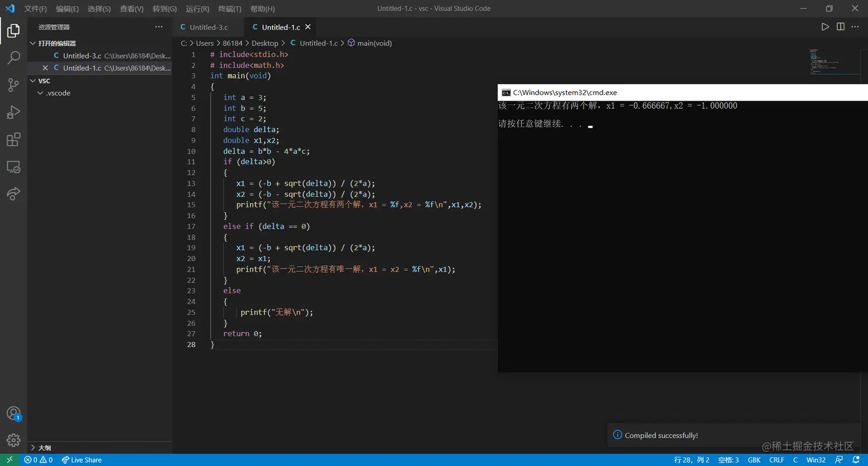
Task: Click the Win32 configuration in status bar
Action: pos(816,460)
